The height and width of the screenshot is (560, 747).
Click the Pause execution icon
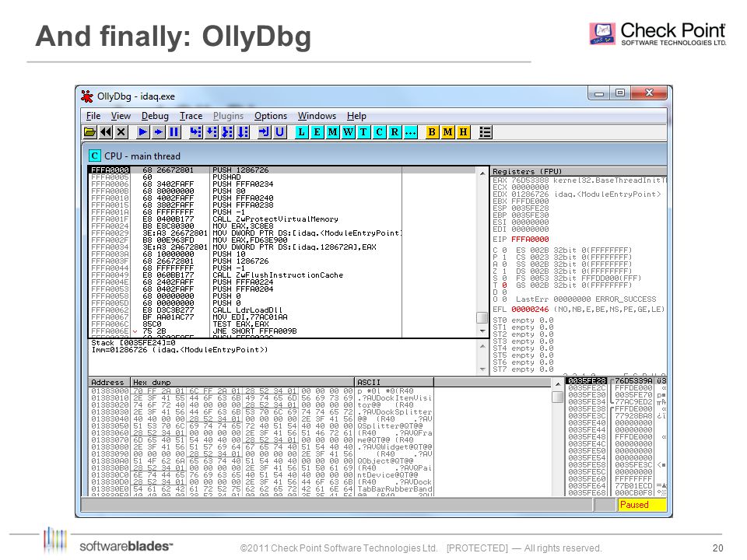[174, 132]
